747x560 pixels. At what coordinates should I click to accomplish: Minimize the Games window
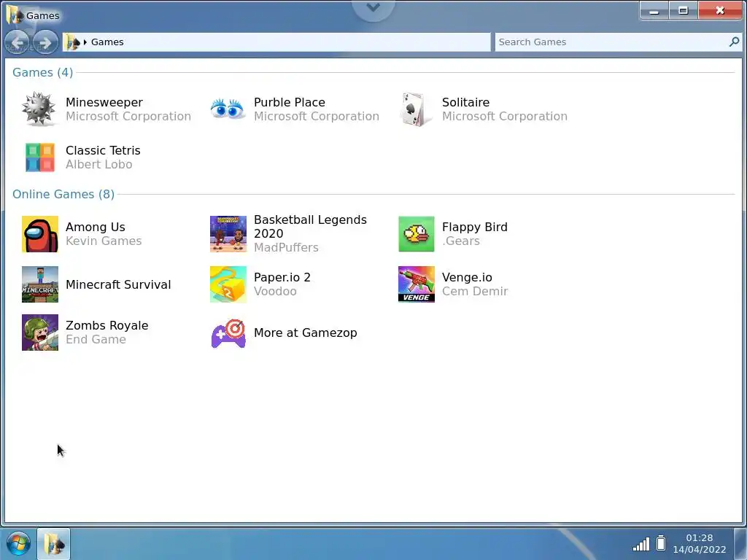(x=654, y=10)
